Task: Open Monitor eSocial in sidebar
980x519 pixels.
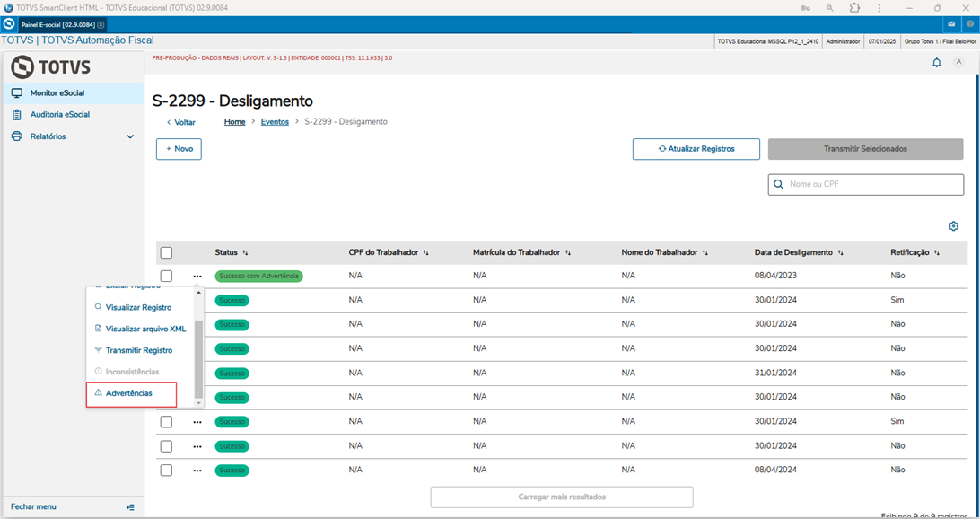Action: (74, 93)
